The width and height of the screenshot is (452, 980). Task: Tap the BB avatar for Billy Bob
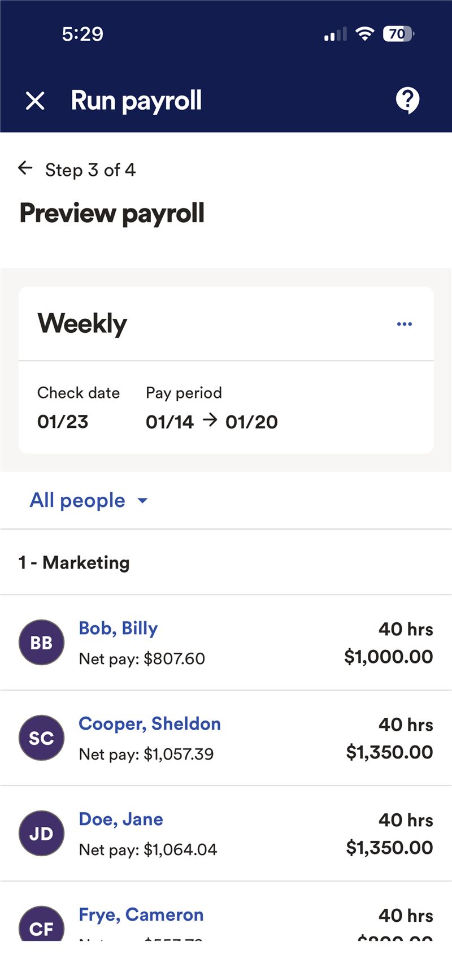coord(41,642)
